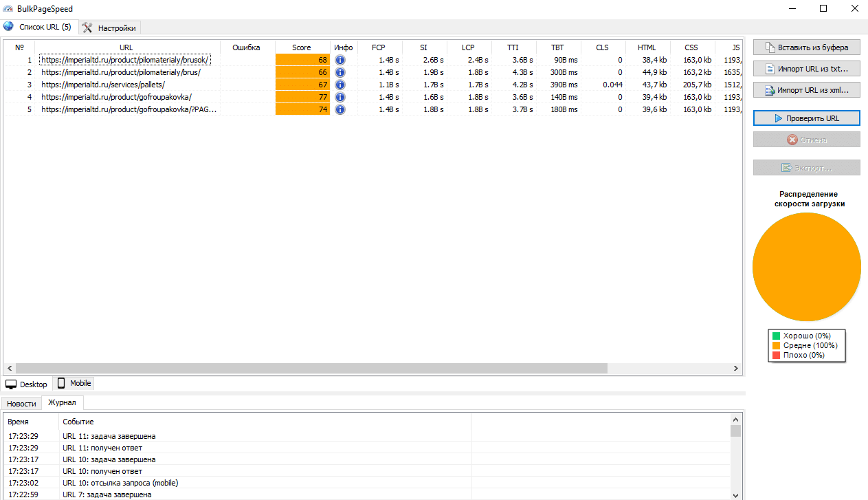Click BulkPageSpeed title bar app icon
This screenshot has height=500, width=868.
[8, 9]
